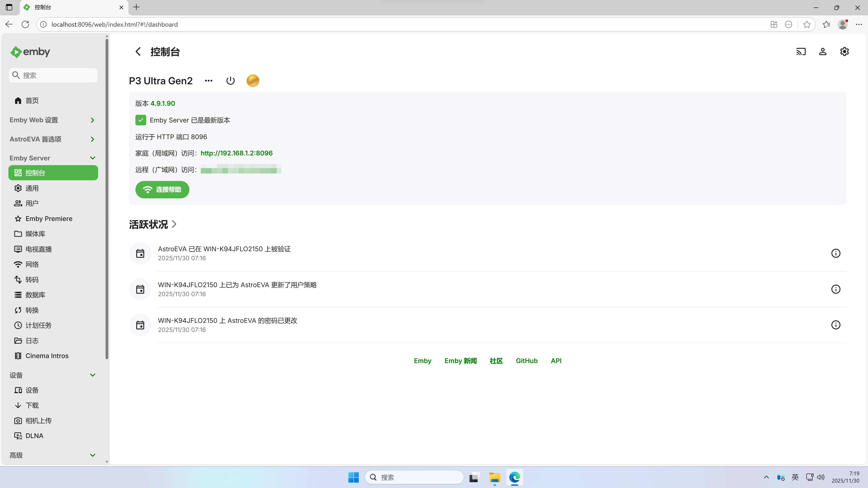This screenshot has width=868, height=488.
Task: Open the cast to device icon
Action: [801, 52]
